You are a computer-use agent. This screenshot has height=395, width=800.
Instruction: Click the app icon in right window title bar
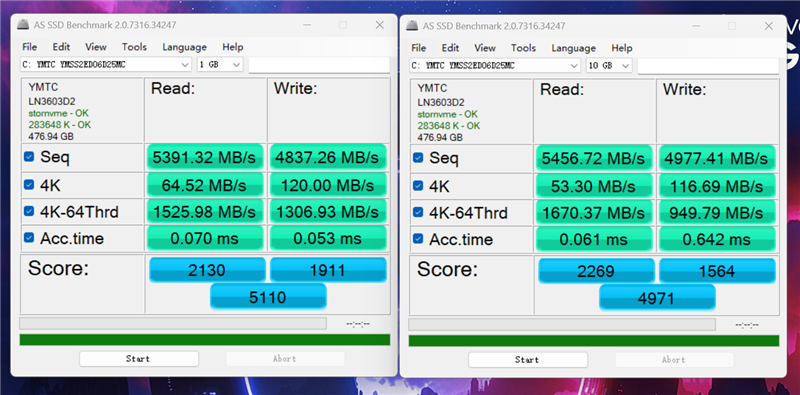[412, 26]
